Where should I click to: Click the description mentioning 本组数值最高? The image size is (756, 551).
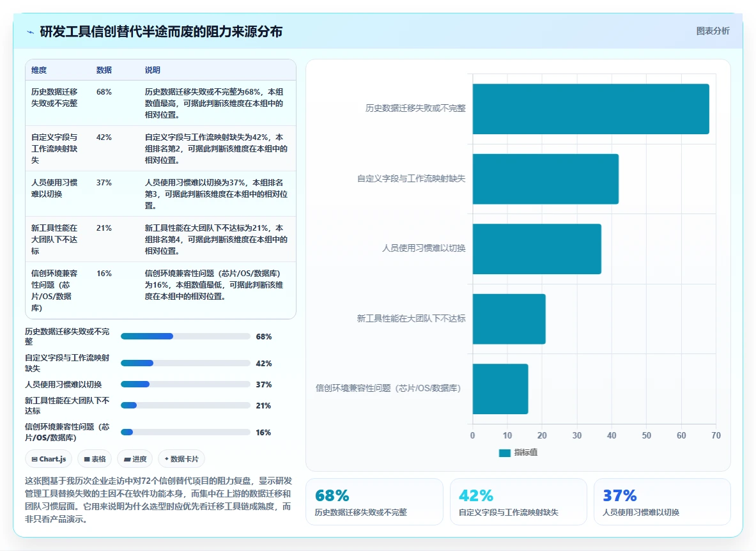point(214,103)
